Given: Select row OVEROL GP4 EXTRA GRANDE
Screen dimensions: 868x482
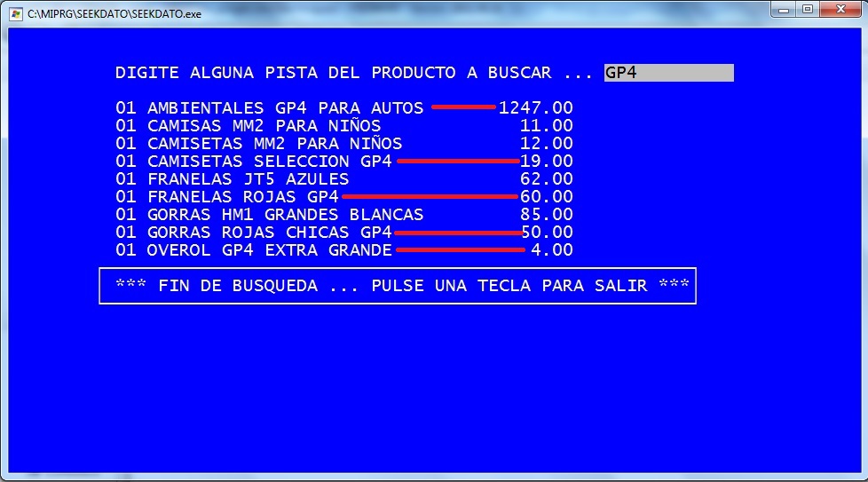Looking at the screenshot, I should 344,249.
